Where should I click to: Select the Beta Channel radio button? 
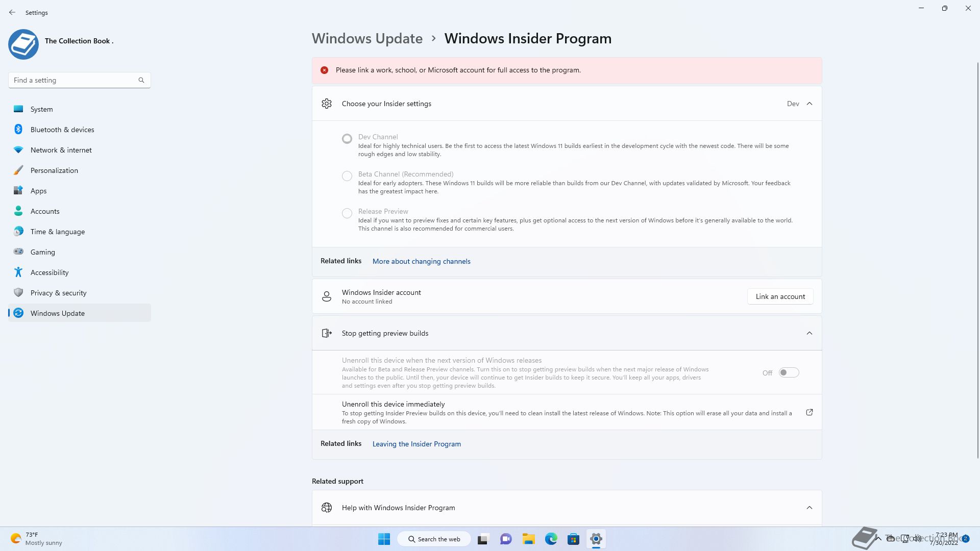tap(347, 176)
